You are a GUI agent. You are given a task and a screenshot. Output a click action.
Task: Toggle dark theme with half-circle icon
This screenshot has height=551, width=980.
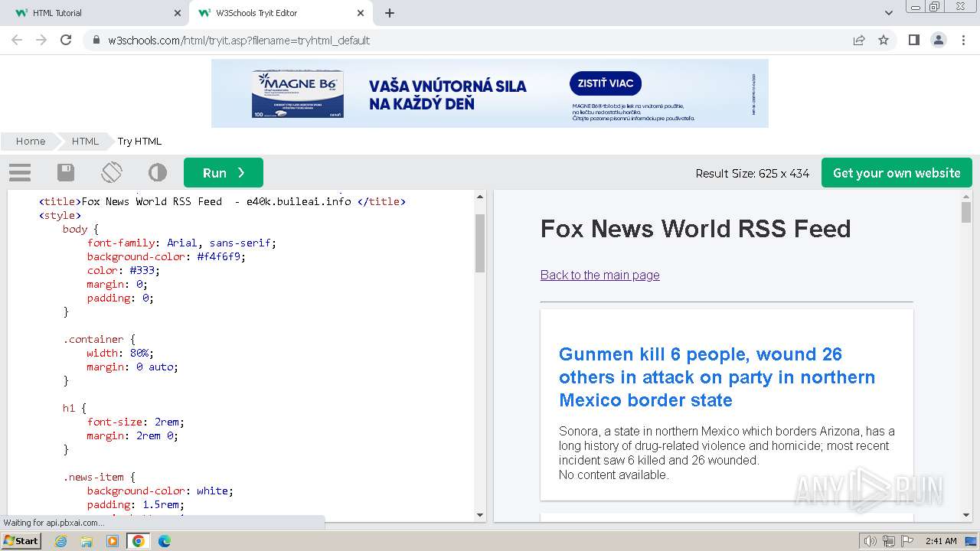pos(158,173)
